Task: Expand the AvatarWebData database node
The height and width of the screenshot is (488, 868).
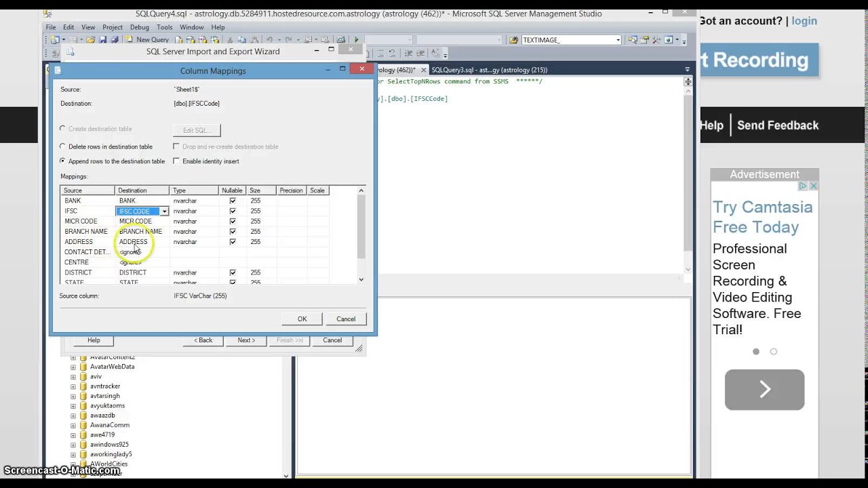Action: coord(73,367)
